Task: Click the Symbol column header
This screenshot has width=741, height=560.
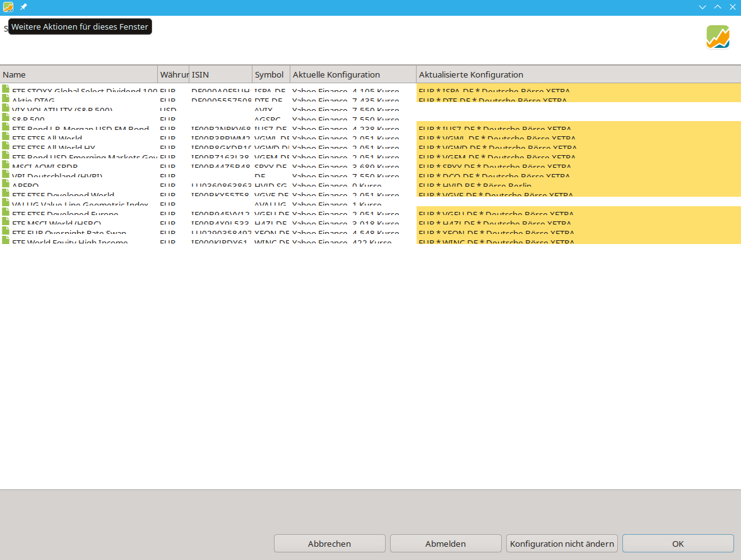Action: 271,74
